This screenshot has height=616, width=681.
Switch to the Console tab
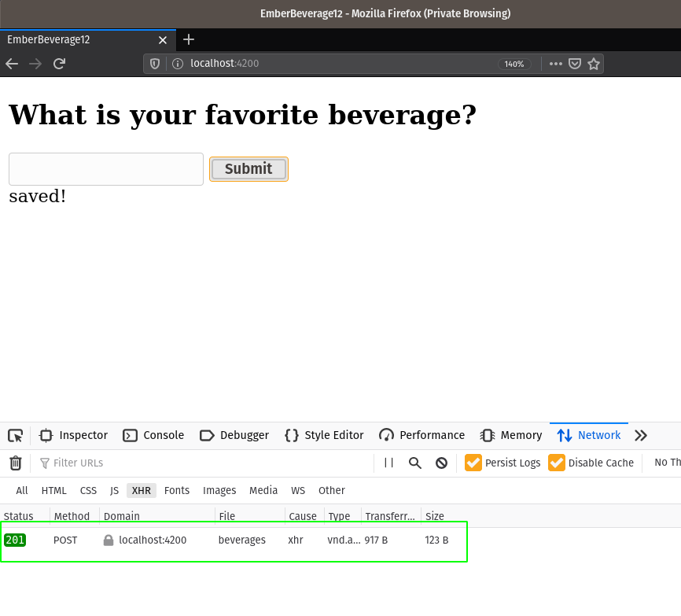click(153, 435)
